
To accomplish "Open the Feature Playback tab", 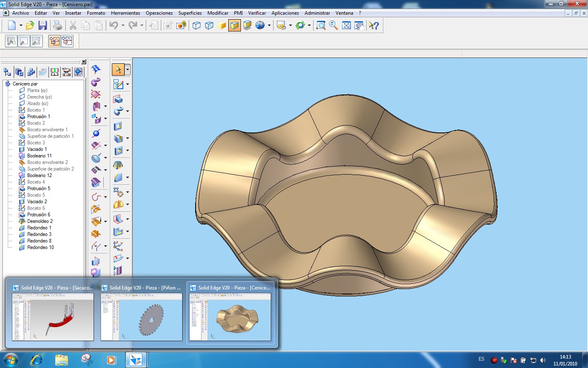I will 67,72.
